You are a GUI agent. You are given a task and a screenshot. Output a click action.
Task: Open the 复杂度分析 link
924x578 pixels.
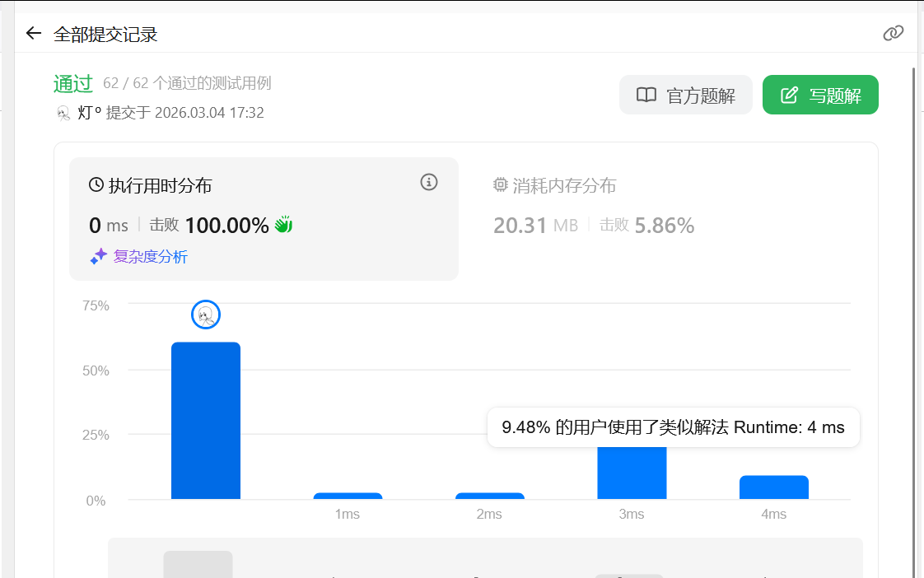tap(150, 257)
